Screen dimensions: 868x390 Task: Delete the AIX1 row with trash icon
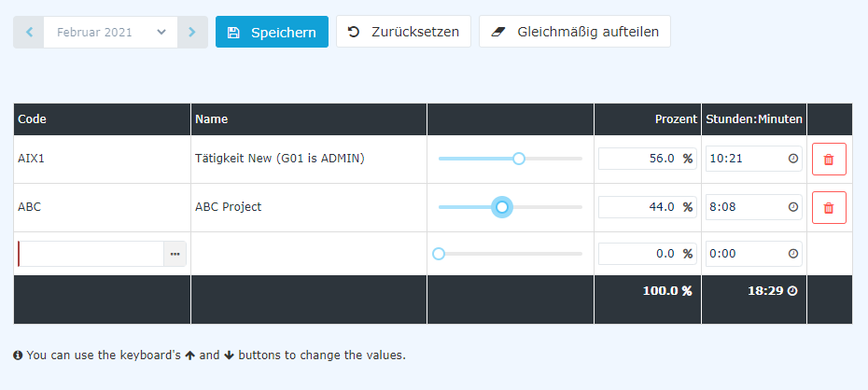[x=829, y=160]
